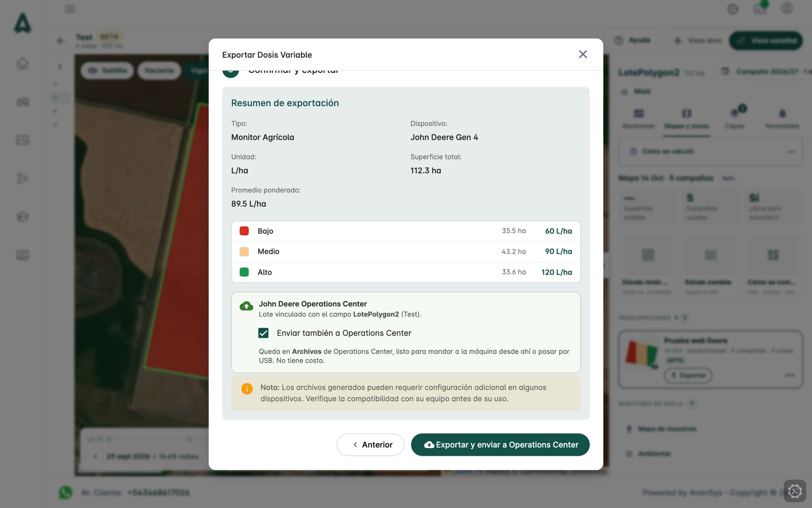Click the Prueba web Deere prescription thumbnail

coord(641,354)
